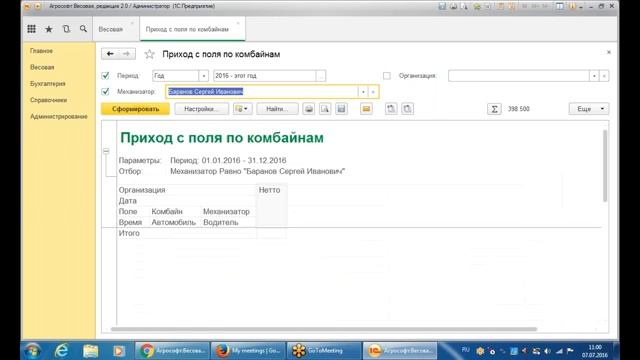Print the report via printer icon

[309, 109]
